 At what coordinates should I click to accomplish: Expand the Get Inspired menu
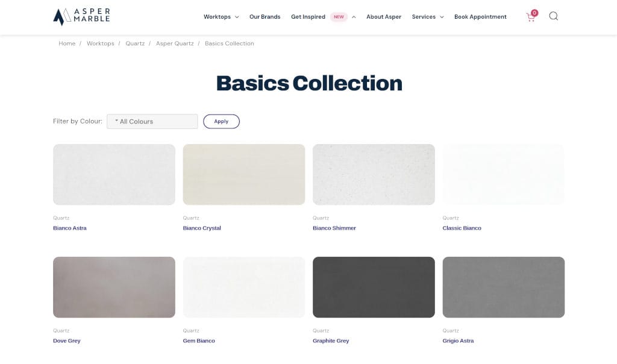pos(308,17)
